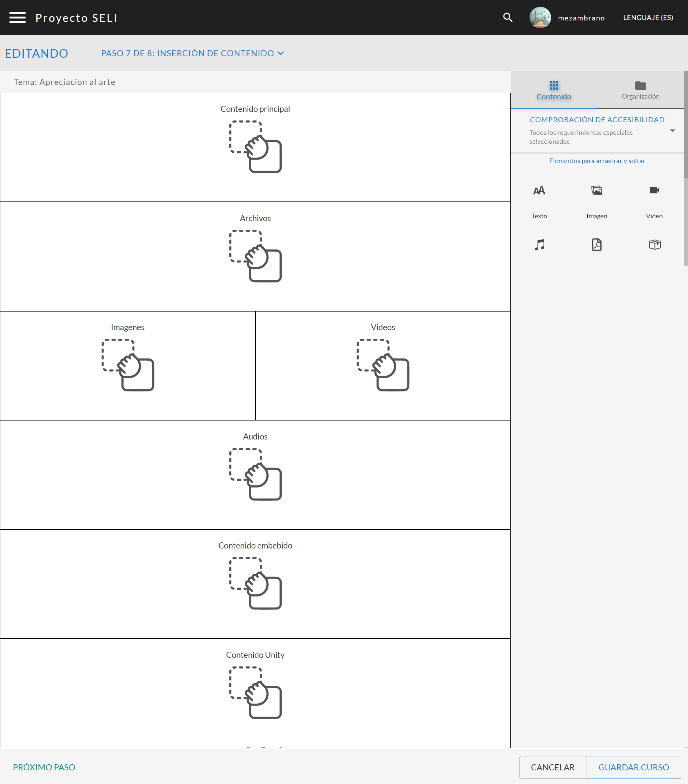Click the drop zone icon under Archivos

[x=255, y=256]
